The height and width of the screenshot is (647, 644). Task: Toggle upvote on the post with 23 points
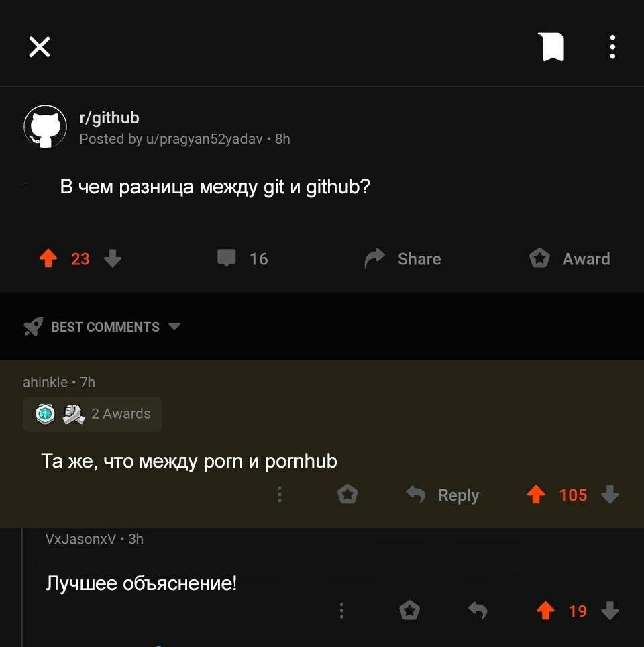(x=48, y=258)
